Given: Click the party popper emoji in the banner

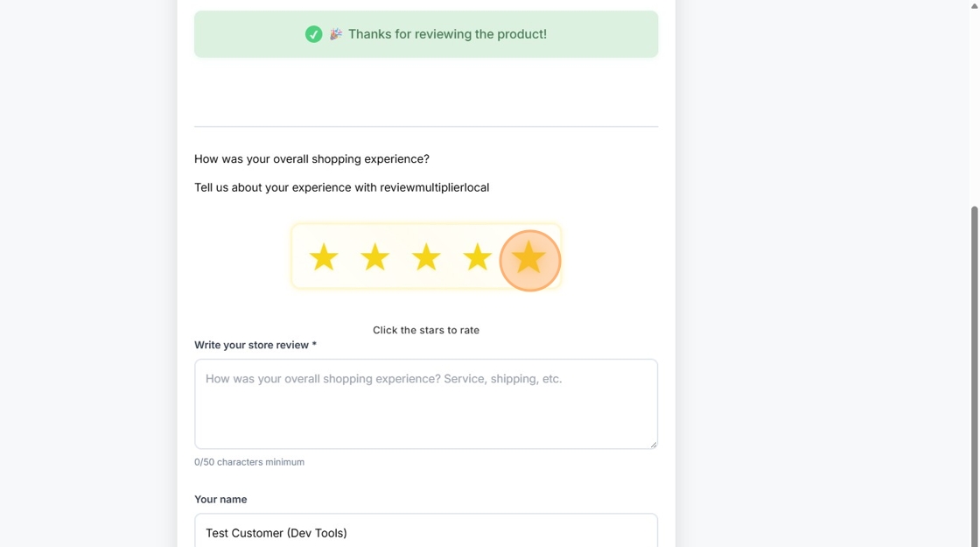Looking at the screenshot, I should coord(335,34).
